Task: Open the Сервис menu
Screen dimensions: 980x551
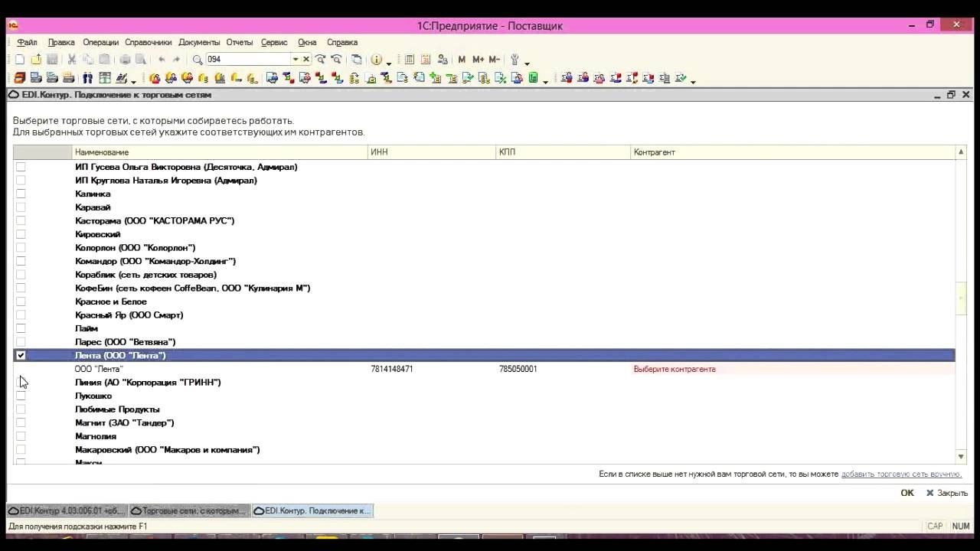Action: [x=274, y=42]
